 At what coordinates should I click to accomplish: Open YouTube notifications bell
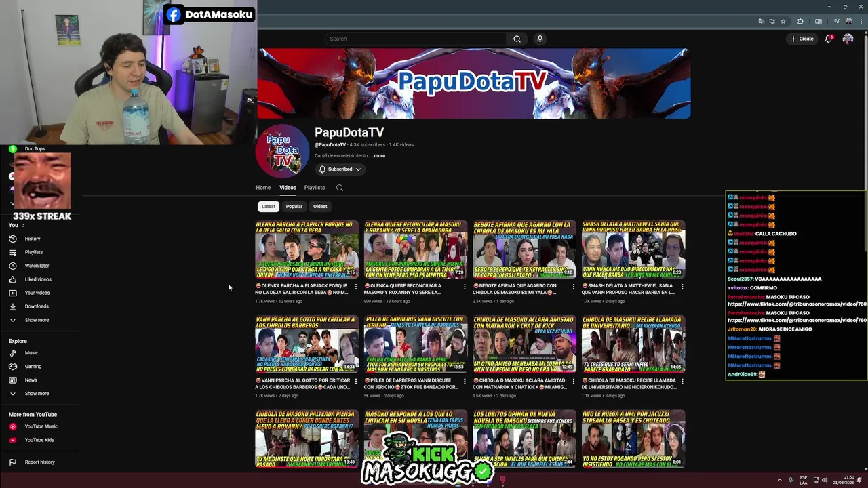pyautogui.click(x=829, y=39)
